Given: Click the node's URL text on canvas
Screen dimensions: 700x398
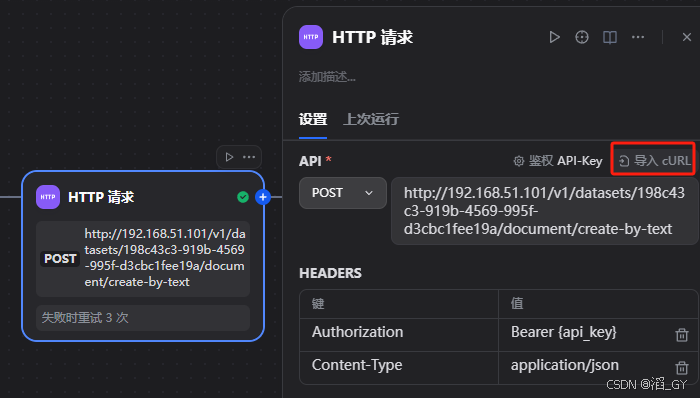Looking at the screenshot, I should click(165, 258).
